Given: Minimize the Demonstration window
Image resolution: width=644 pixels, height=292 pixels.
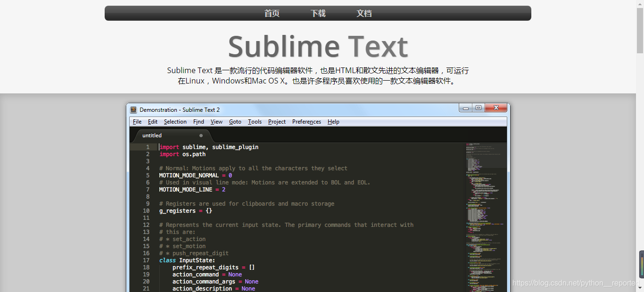Looking at the screenshot, I should tap(466, 108).
